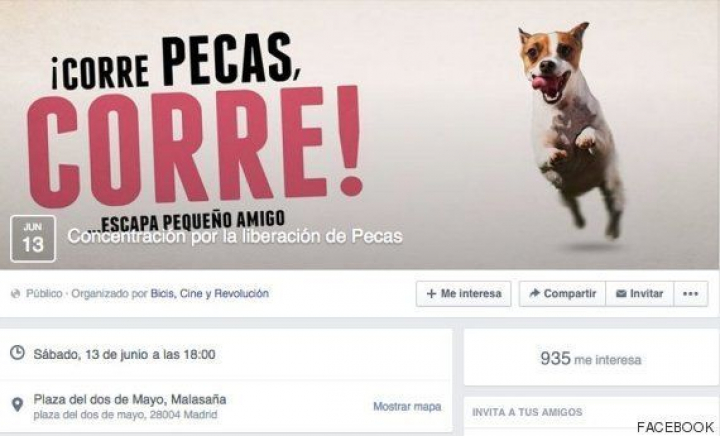The height and width of the screenshot is (436, 720).
Task: Click the arrow icon on Compartir
Action: pyautogui.click(x=534, y=293)
